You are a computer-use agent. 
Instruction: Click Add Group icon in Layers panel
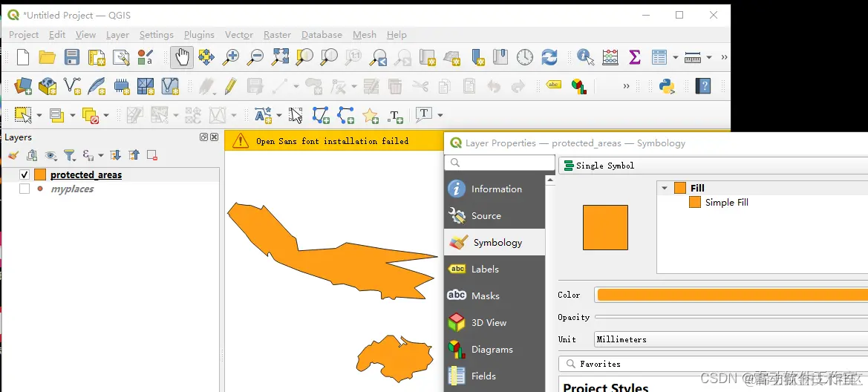[32, 156]
